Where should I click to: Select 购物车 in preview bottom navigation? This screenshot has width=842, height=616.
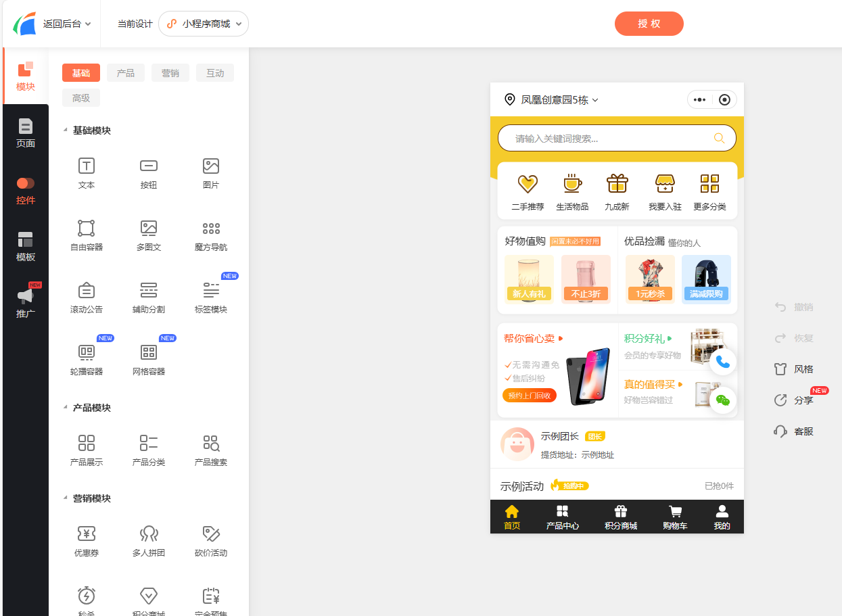[675, 517]
